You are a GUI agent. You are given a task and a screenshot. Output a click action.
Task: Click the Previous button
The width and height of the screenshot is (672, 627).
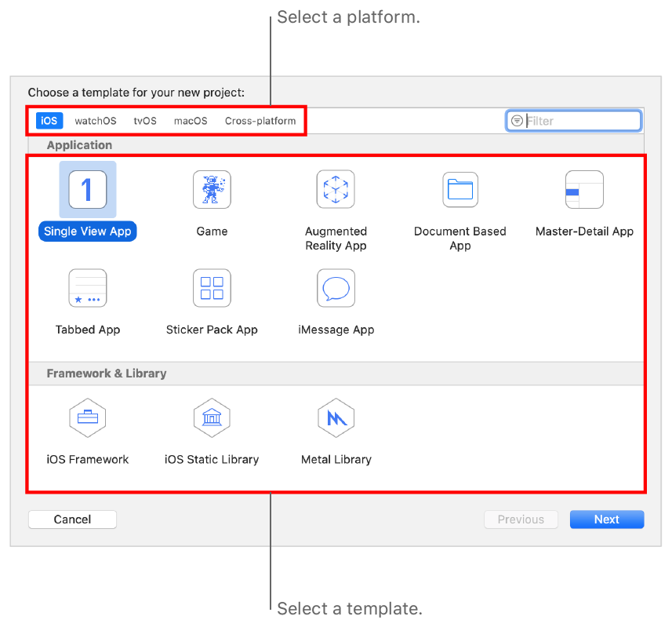pos(521,519)
